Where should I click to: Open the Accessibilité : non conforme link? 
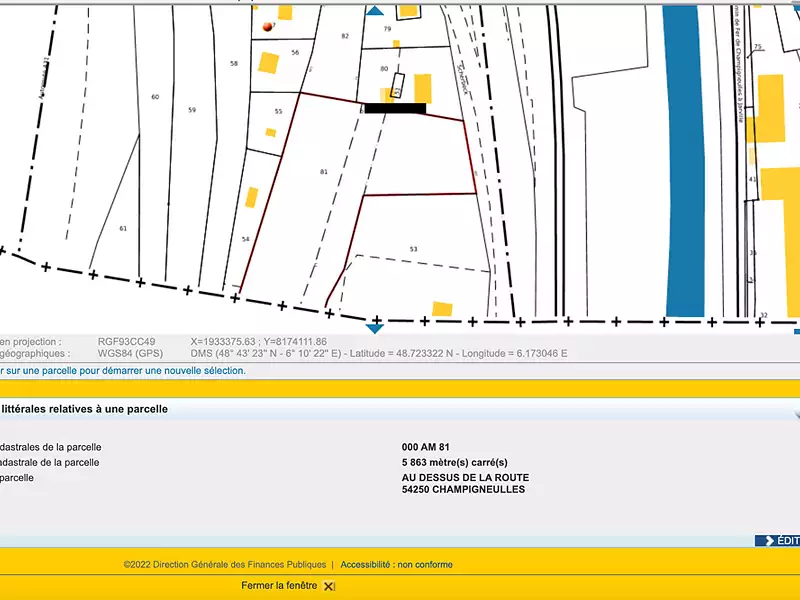point(396,565)
